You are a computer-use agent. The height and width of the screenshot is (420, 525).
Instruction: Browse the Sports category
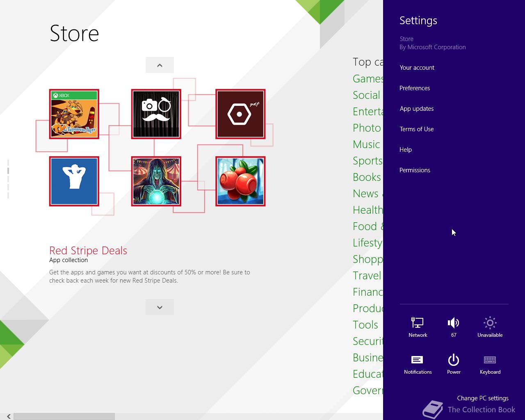point(368,161)
